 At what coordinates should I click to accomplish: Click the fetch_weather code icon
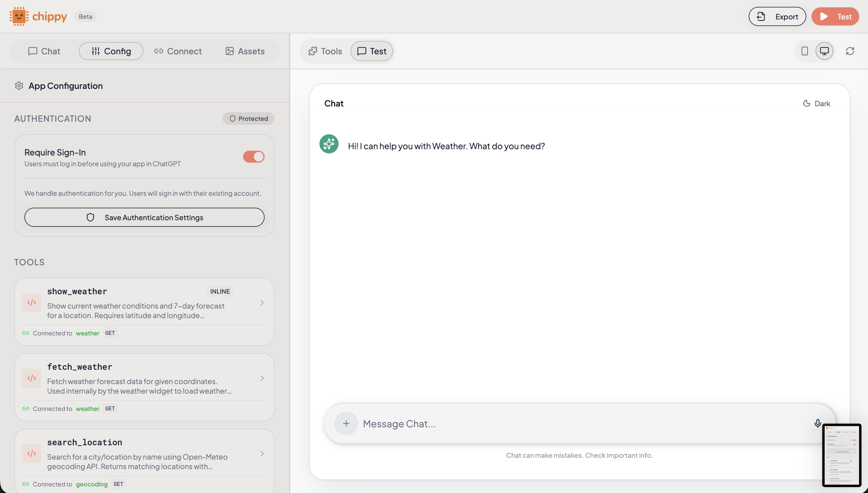(32, 378)
